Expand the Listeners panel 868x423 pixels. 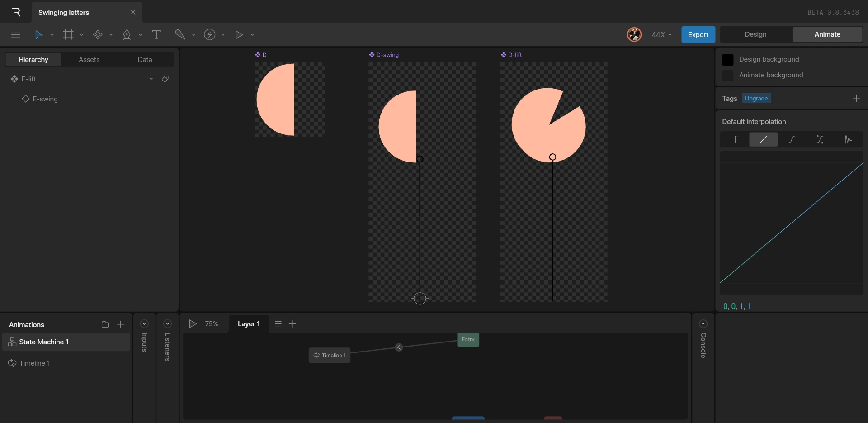(168, 324)
